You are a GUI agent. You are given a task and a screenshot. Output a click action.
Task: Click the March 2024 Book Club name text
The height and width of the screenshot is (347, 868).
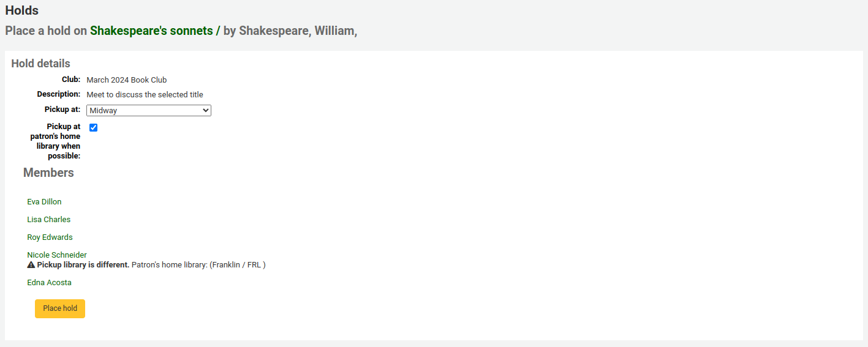(127, 80)
